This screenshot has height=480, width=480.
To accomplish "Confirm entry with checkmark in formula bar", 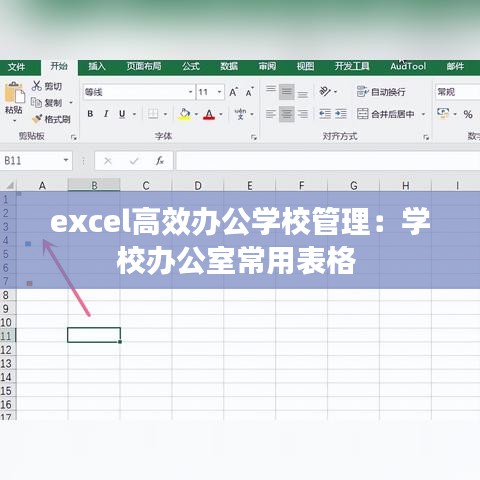I will 134,161.
